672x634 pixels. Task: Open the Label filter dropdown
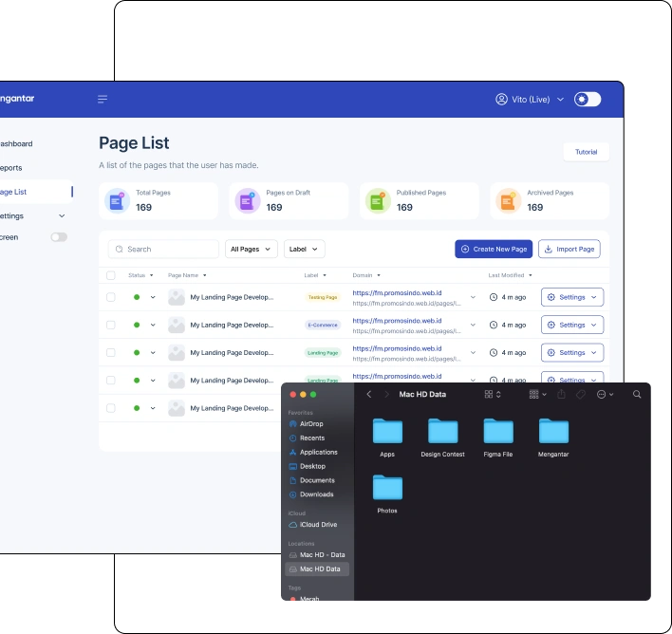pyautogui.click(x=304, y=249)
